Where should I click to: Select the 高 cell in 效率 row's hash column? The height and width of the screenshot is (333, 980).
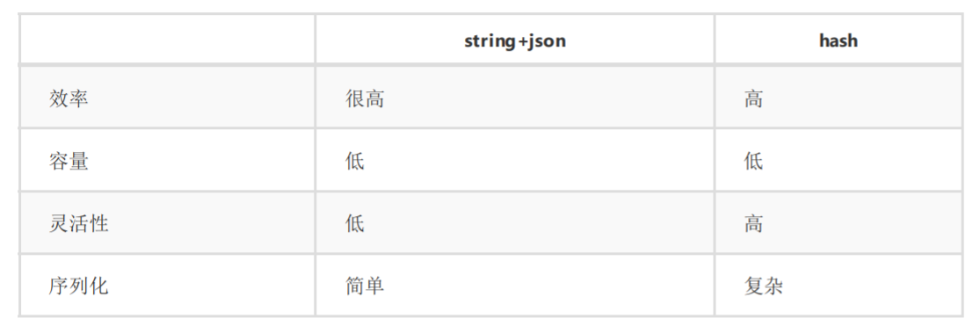click(x=754, y=98)
